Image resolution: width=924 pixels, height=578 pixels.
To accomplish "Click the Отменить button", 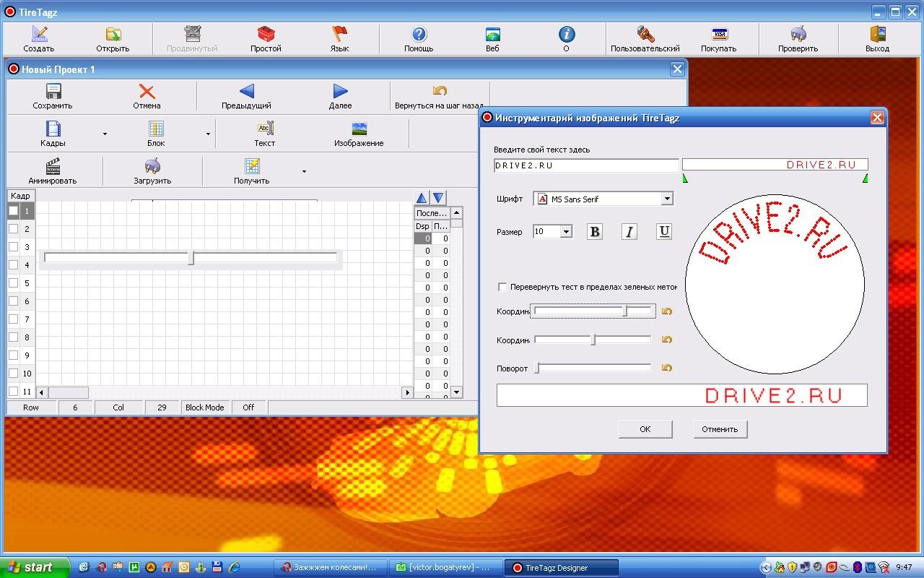I will click(720, 429).
